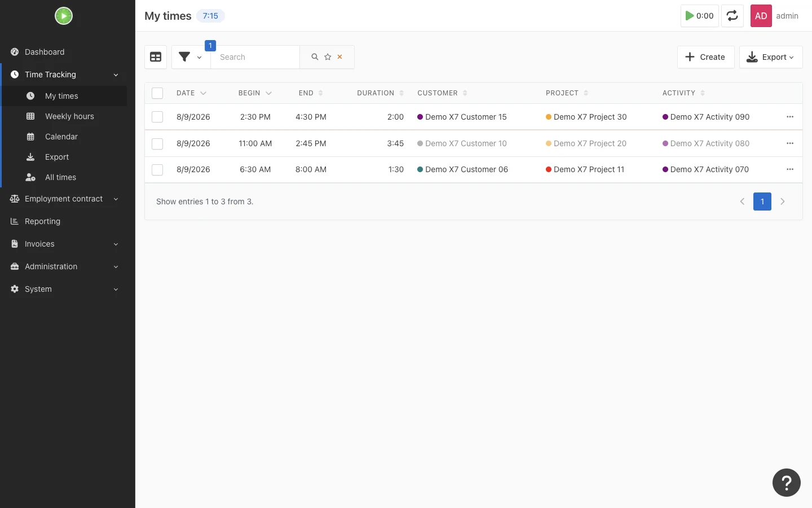
Task: Open My times in the sidebar
Action: pos(64,96)
